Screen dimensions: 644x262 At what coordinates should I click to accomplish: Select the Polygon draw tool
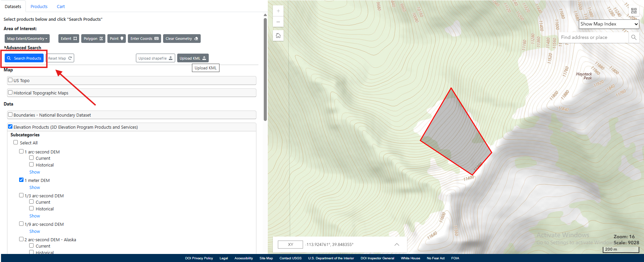(93, 39)
